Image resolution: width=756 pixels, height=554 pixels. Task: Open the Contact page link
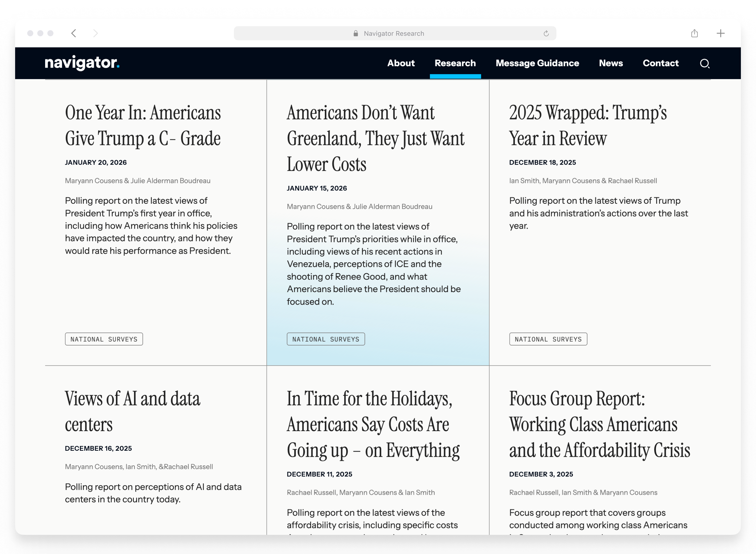coord(660,63)
